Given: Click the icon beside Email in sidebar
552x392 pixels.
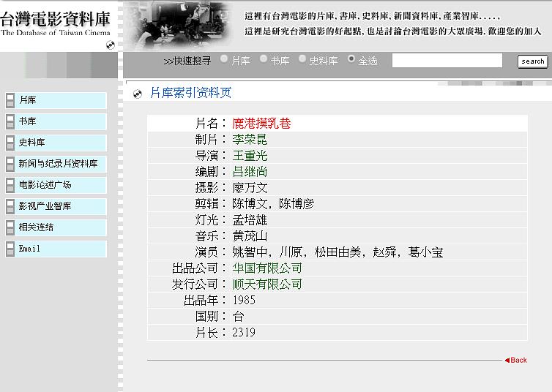Looking at the screenshot, I should coord(10,249).
